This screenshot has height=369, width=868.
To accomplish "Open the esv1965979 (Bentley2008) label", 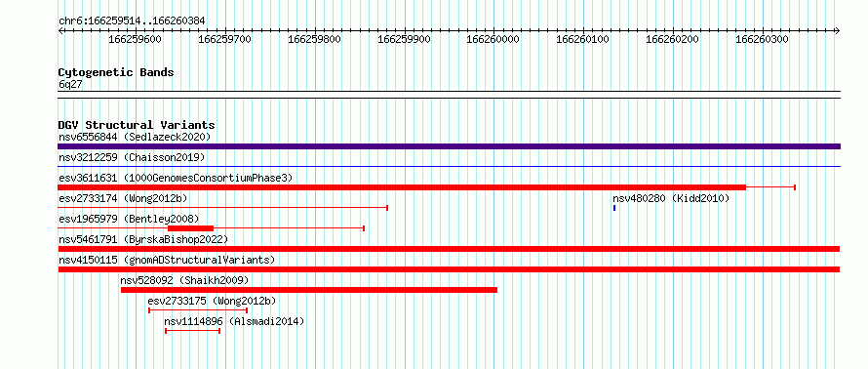I will click(129, 219).
